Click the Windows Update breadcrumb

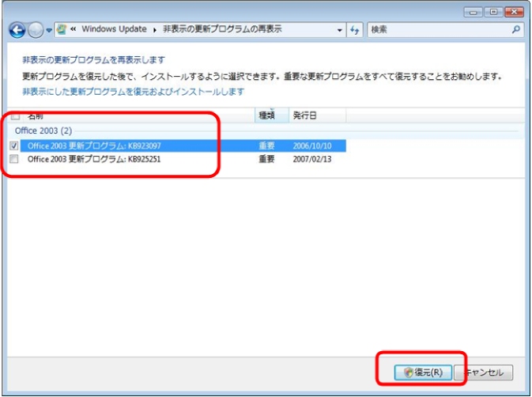(x=115, y=29)
